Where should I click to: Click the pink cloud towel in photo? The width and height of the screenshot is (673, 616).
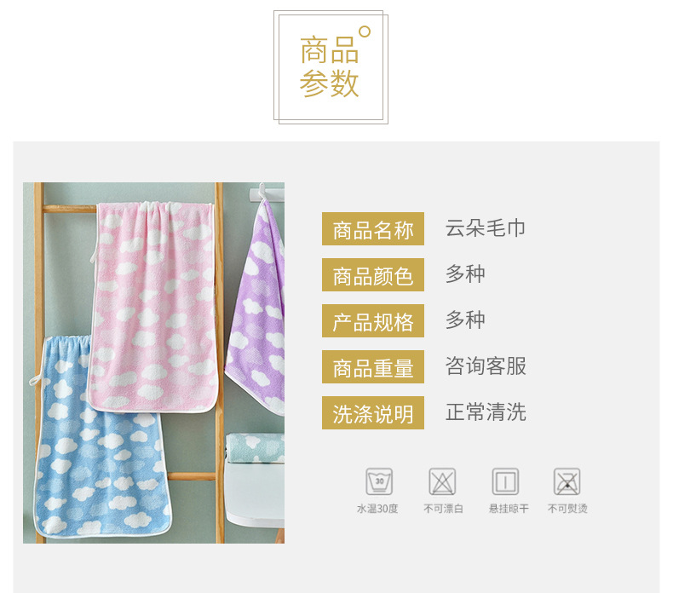[x=153, y=306]
